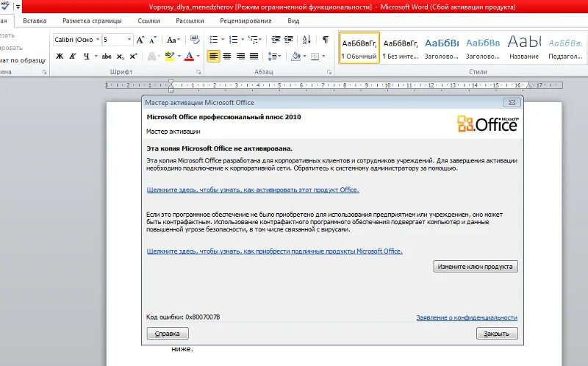Center the paragraph text
The image size is (588, 366).
click(227, 57)
